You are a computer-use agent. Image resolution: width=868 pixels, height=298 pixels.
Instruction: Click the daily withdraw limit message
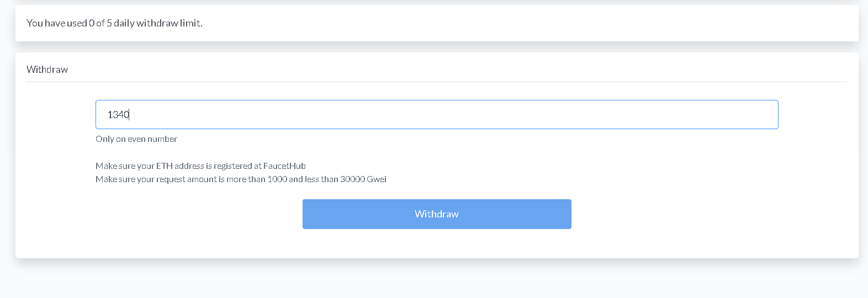114,23
